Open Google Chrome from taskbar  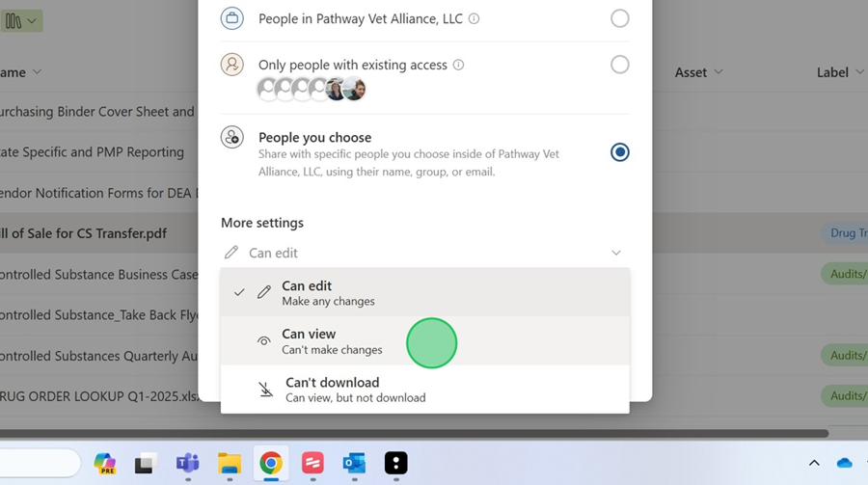point(271,464)
